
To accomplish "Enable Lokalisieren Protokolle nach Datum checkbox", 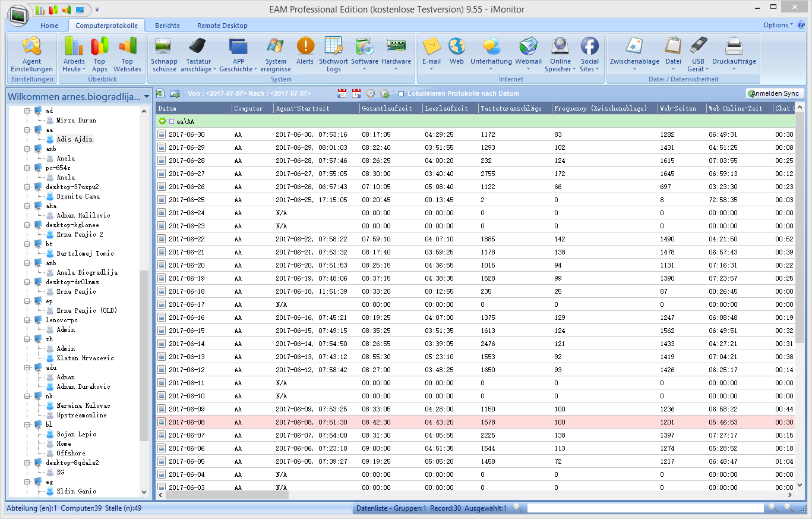I will (402, 94).
